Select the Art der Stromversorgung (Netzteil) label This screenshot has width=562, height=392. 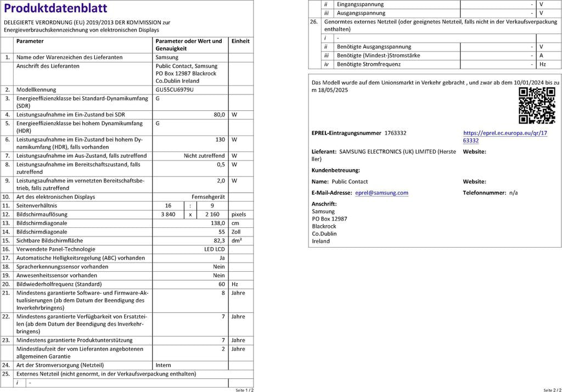[60, 365]
